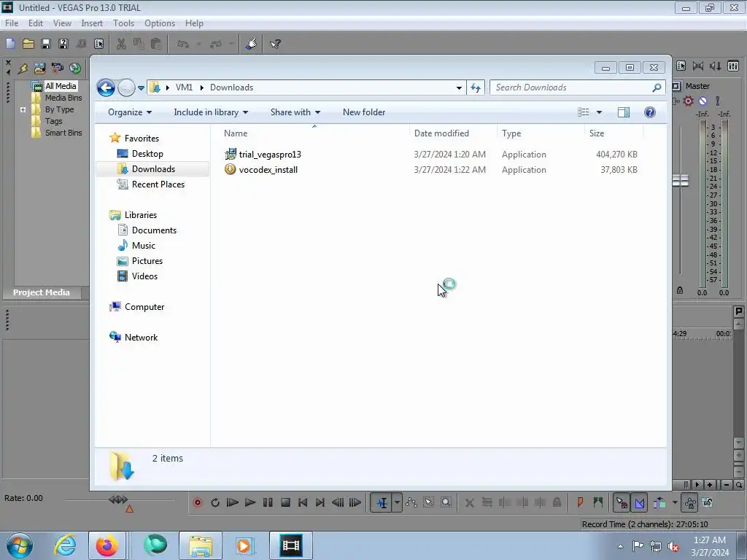This screenshot has width=747, height=560.
Task: Select the Selection Edit tool
Action: (428, 502)
